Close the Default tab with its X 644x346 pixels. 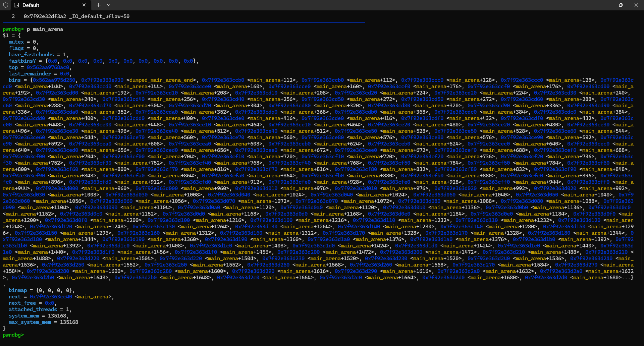pos(84,5)
